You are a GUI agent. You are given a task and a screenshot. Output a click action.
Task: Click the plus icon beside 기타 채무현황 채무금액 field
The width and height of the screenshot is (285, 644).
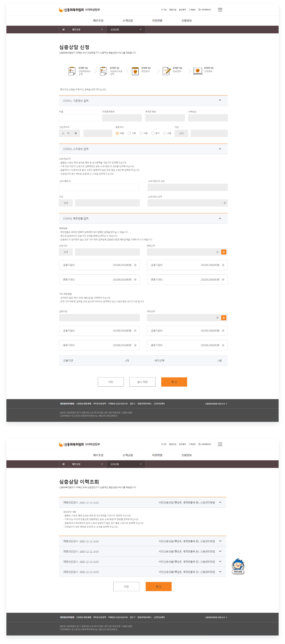click(x=224, y=318)
